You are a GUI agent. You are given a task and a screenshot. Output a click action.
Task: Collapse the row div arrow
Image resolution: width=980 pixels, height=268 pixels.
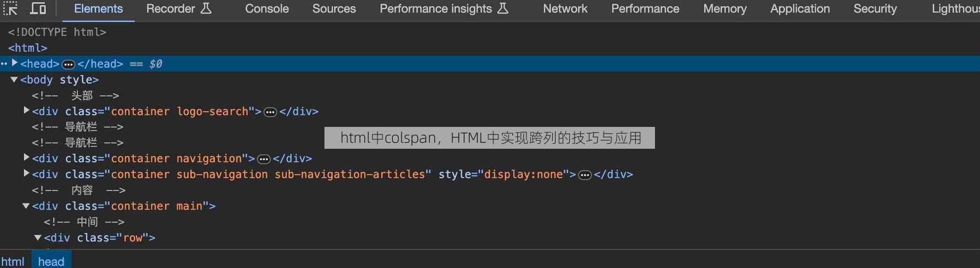38,237
